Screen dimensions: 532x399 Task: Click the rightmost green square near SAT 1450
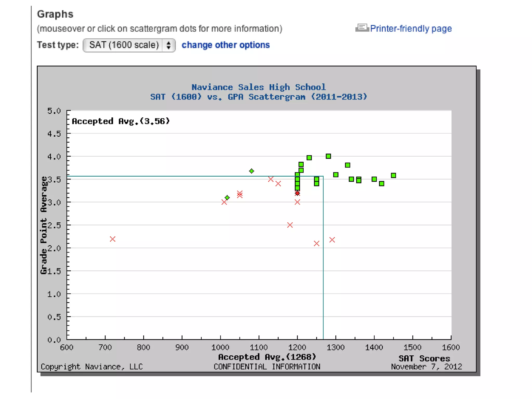pos(393,175)
